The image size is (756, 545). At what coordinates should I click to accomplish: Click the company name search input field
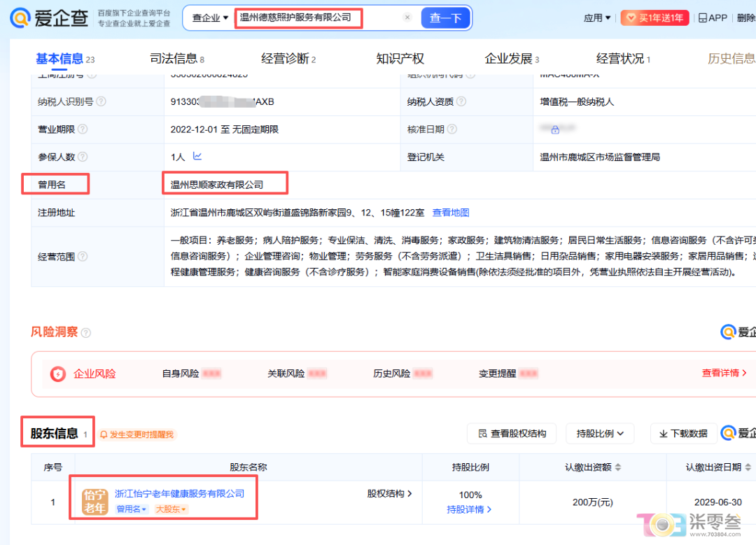318,17
